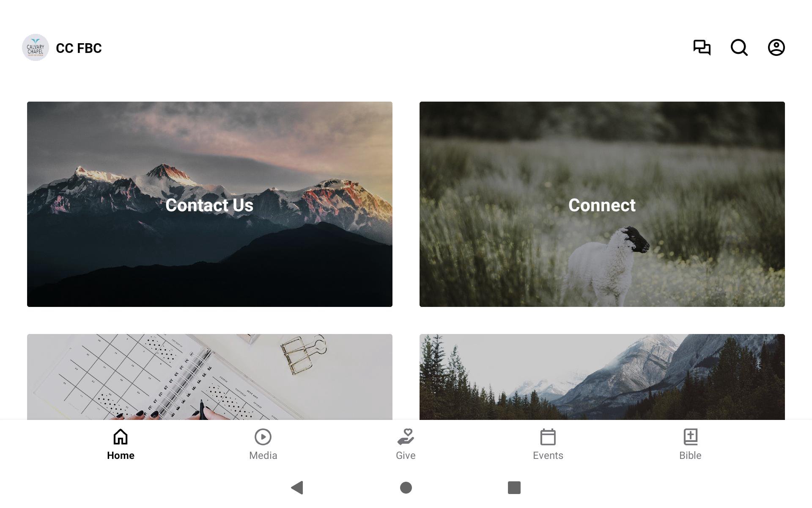Open the messages chat bubbles icon
The height and width of the screenshot is (508, 812).
pos(702,47)
